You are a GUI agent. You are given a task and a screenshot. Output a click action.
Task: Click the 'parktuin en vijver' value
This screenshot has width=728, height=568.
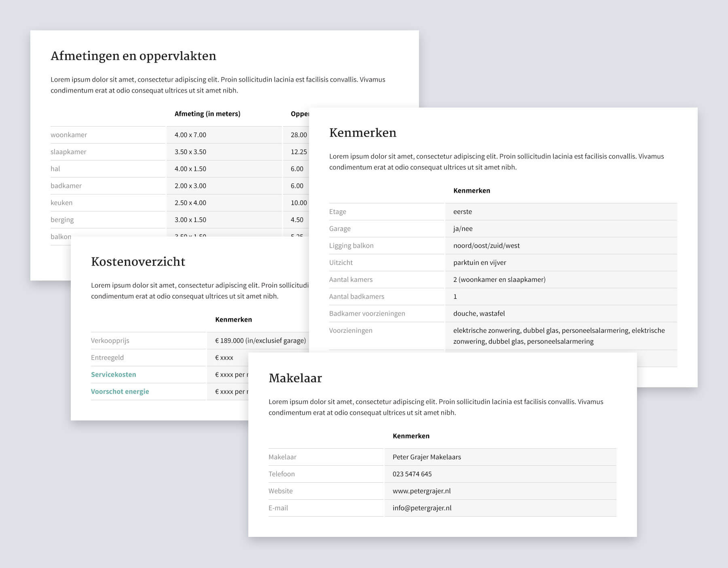(480, 262)
